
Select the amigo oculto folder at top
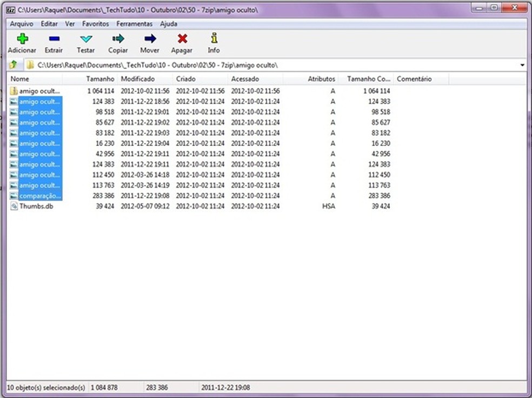pyautogui.click(x=39, y=91)
